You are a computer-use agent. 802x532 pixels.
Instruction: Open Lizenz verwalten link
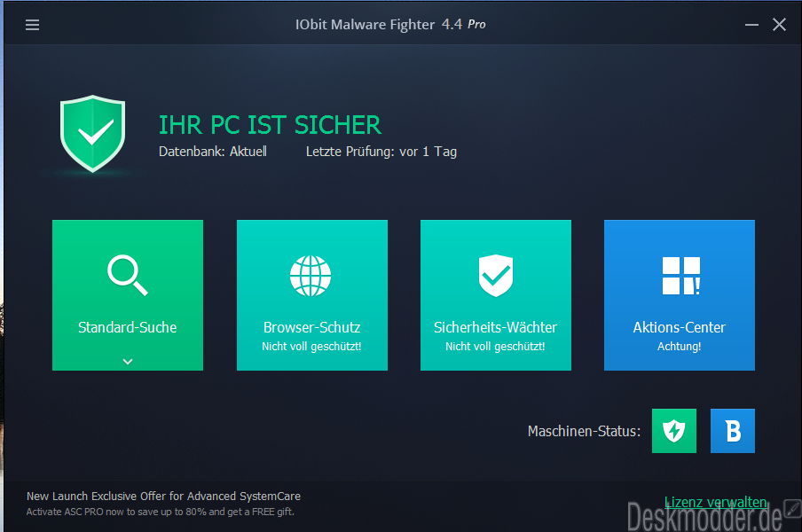(716, 502)
